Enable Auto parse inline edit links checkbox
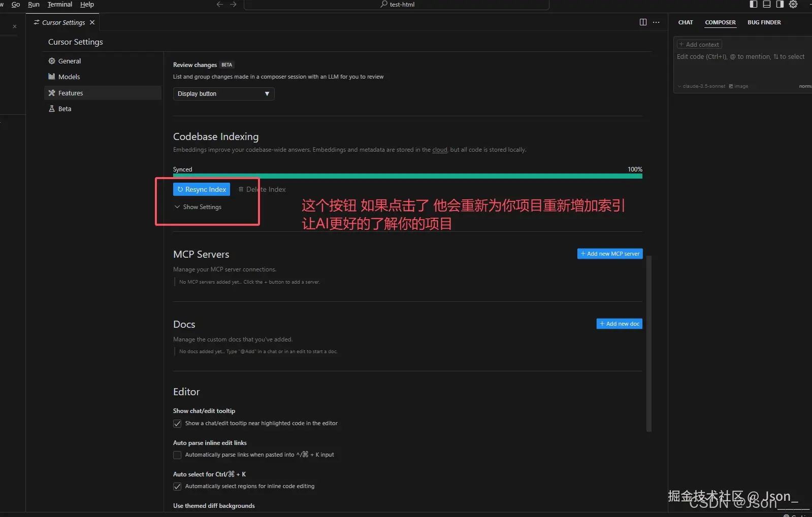The height and width of the screenshot is (517, 812). click(177, 455)
